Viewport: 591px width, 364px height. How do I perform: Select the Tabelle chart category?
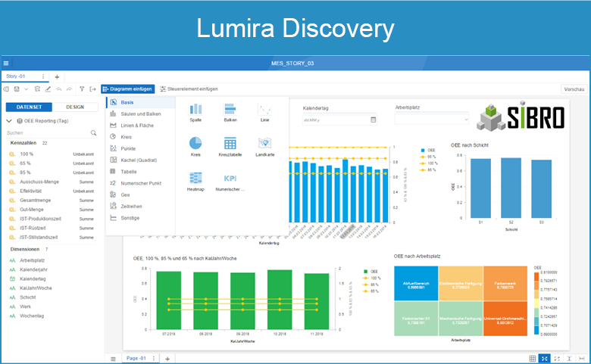point(141,172)
